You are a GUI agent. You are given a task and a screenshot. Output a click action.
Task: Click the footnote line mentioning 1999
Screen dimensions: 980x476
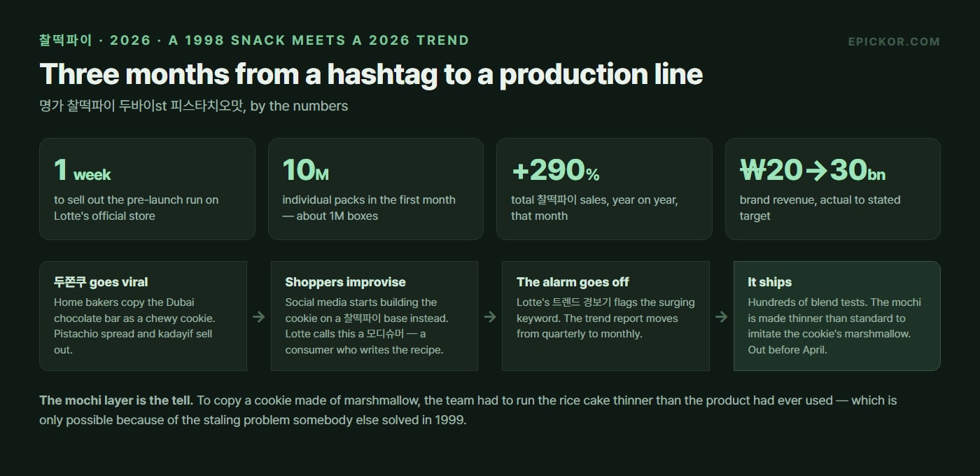253,421
